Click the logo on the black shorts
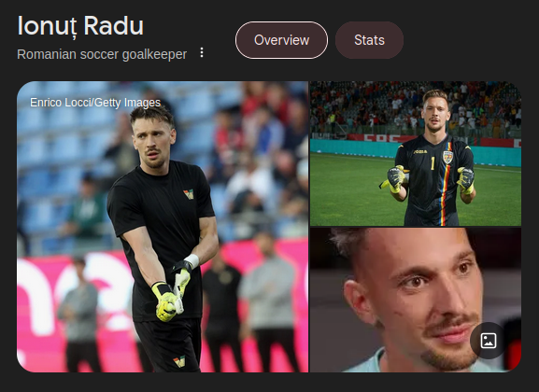 [179, 361]
